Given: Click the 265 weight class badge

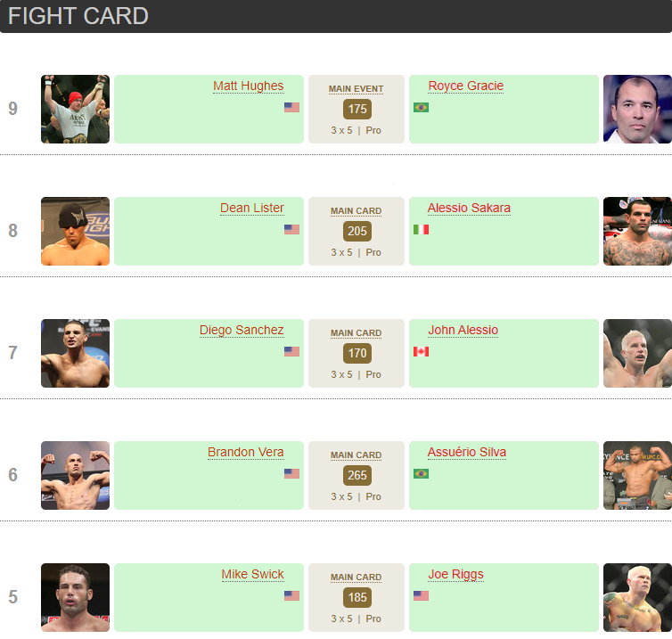Looking at the screenshot, I should click(x=357, y=476).
